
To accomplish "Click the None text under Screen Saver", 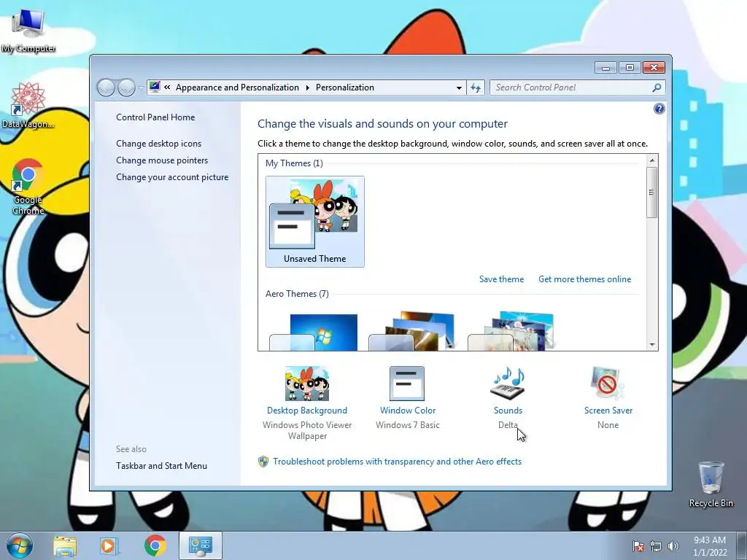I will 608,425.
